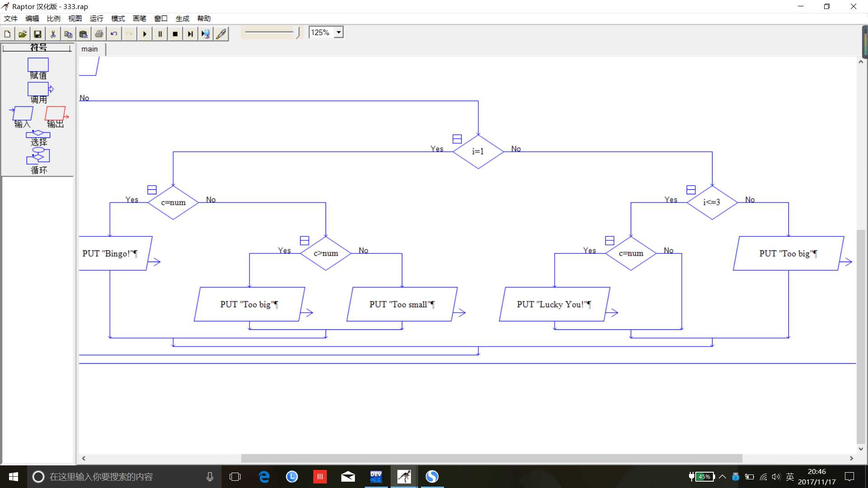The height and width of the screenshot is (488, 868).
Task: Open a file with the folder icon
Action: (x=23, y=34)
